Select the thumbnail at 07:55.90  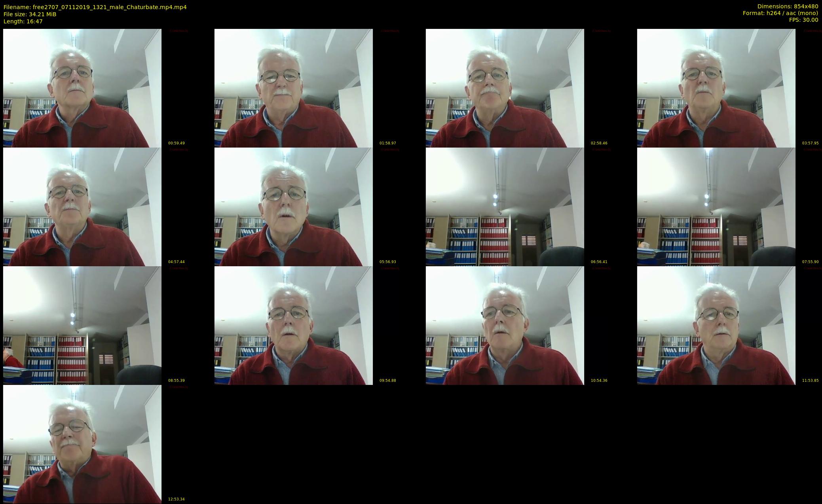(x=716, y=207)
